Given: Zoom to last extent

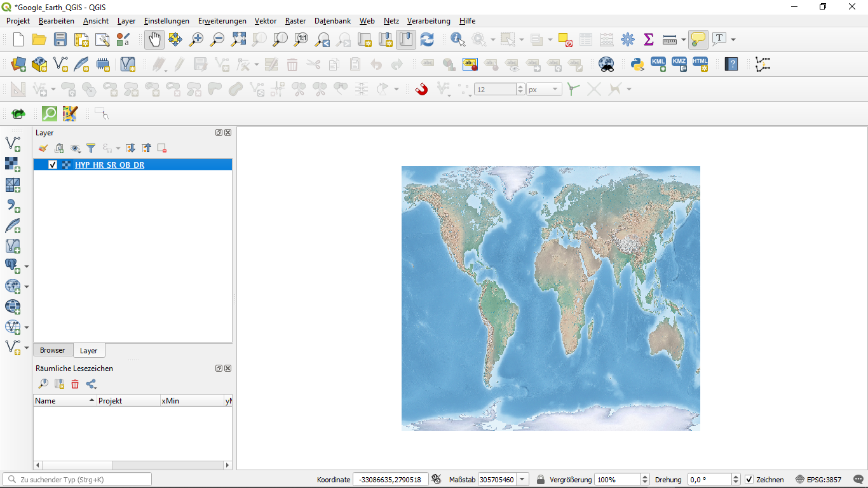Looking at the screenshot, I should coord(322,39).
